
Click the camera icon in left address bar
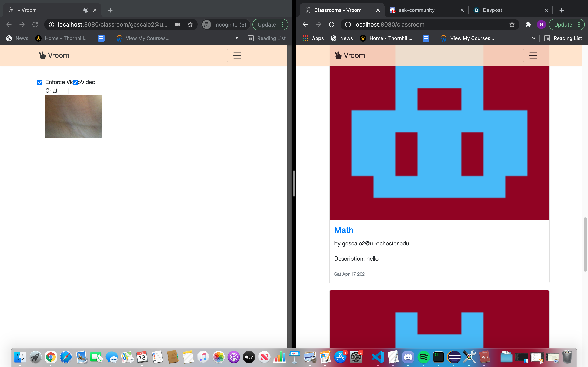[177, 24]
